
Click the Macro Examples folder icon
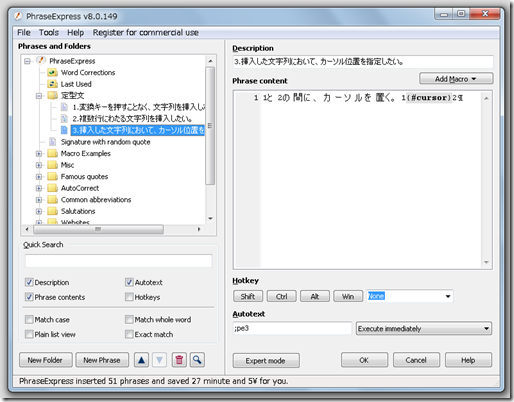pos(52,153)
